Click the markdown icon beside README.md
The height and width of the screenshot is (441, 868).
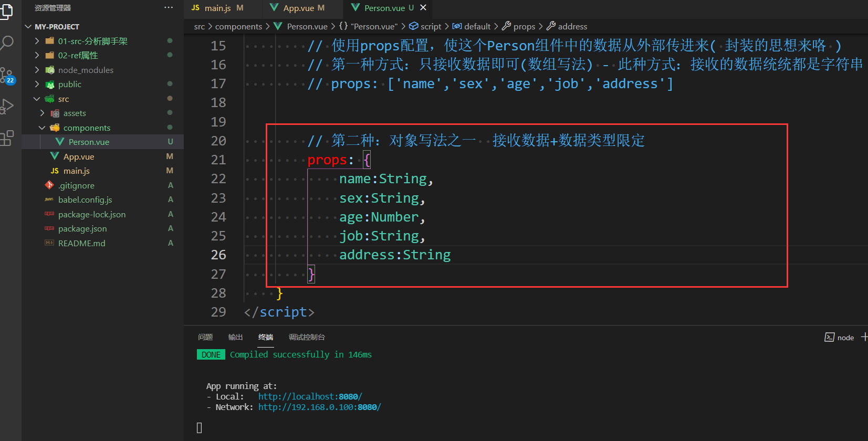point(49,243)
